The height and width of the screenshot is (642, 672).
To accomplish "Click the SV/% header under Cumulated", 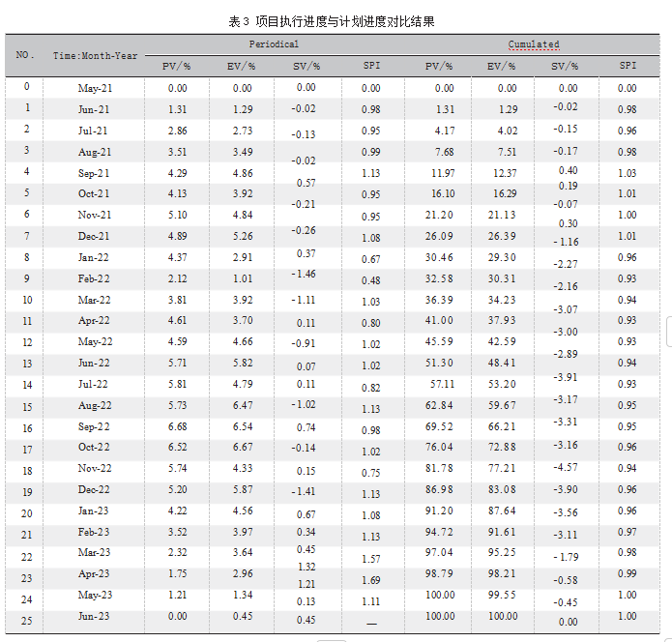I will pyautogui.click(x=565, y=66).
